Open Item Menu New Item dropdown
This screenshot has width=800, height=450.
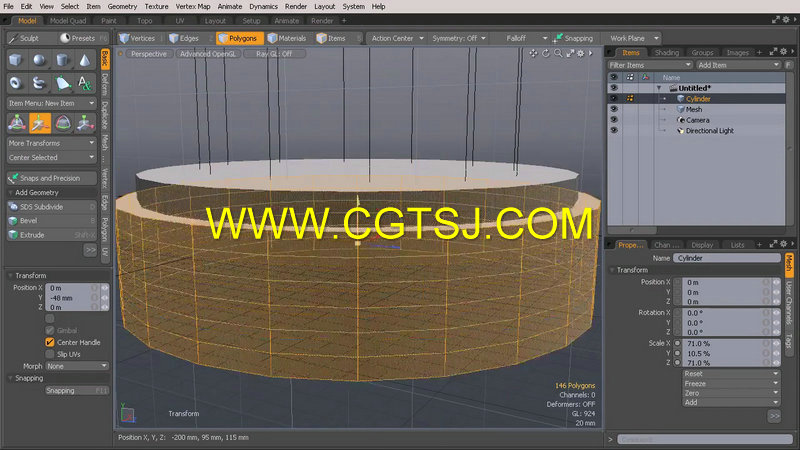(x=52, y=103)
